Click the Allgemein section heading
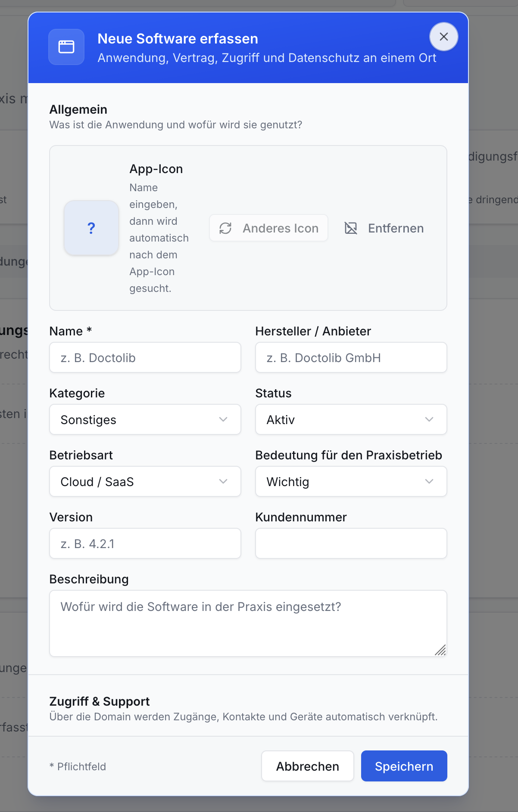 78,109
